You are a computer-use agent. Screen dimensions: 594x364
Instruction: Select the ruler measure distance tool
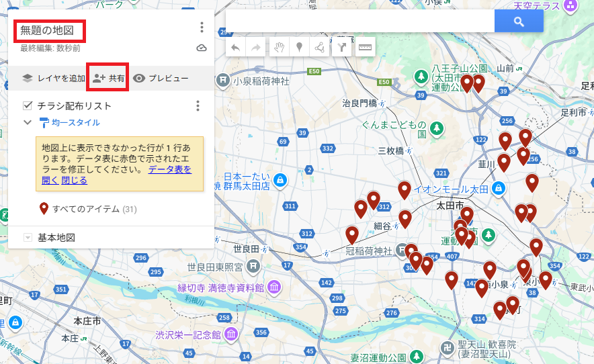[365, 48]
